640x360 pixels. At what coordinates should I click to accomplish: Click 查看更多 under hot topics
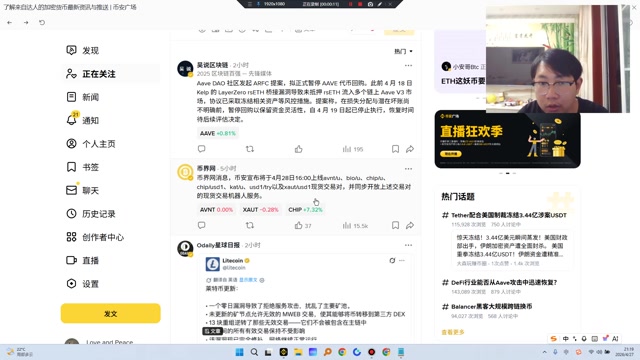(453, 332)
